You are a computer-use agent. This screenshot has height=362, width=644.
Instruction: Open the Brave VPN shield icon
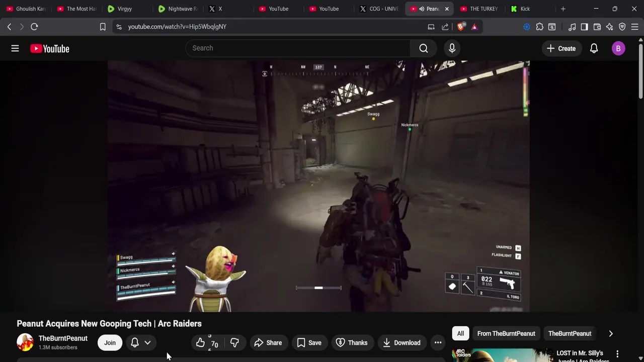pyautogui.click(x=622, y=27)
